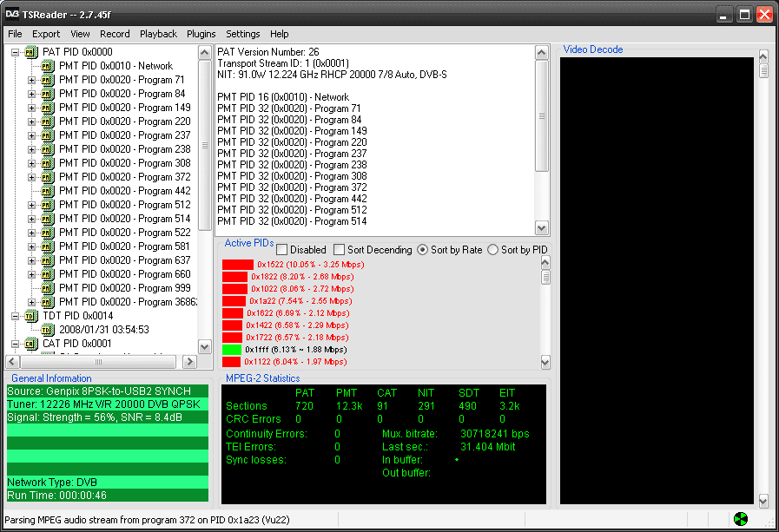Viewport: 779px width, 532px height.
Task: Expand the Program 71 tree node
Action: [31, 80]
